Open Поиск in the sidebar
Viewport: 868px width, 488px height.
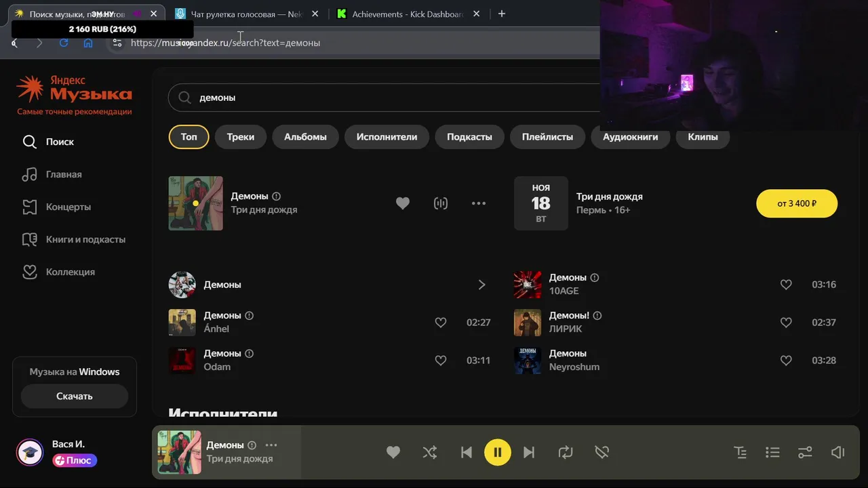(x=47, y=142)
